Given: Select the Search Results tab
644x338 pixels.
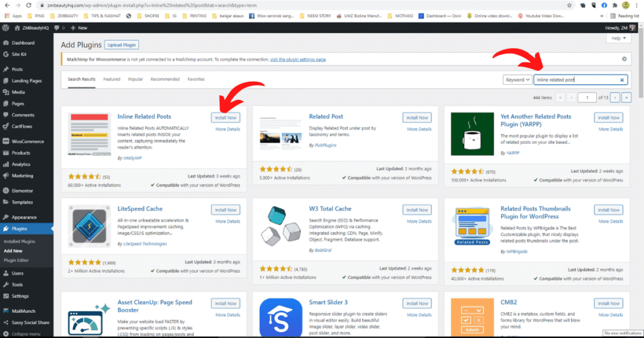Looking at the screenshot, I should 81,79.
